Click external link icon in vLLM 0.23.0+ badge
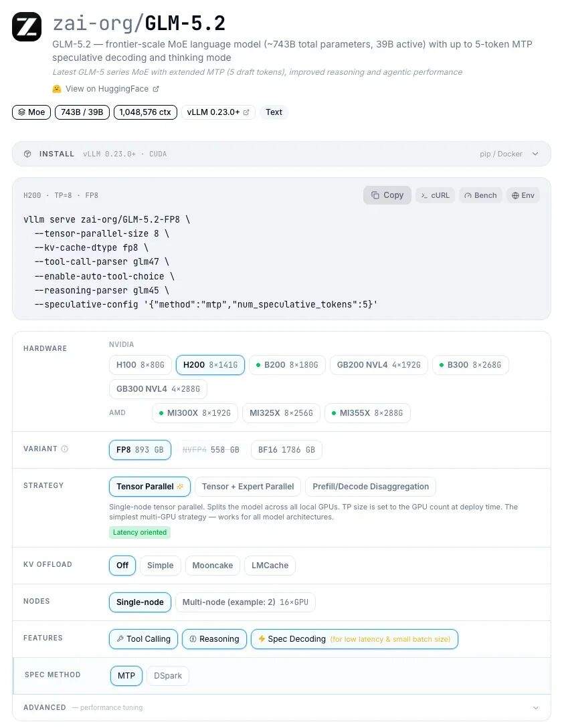Image resolution: width=562 pixels, height=728 pixels. (246, 112)
